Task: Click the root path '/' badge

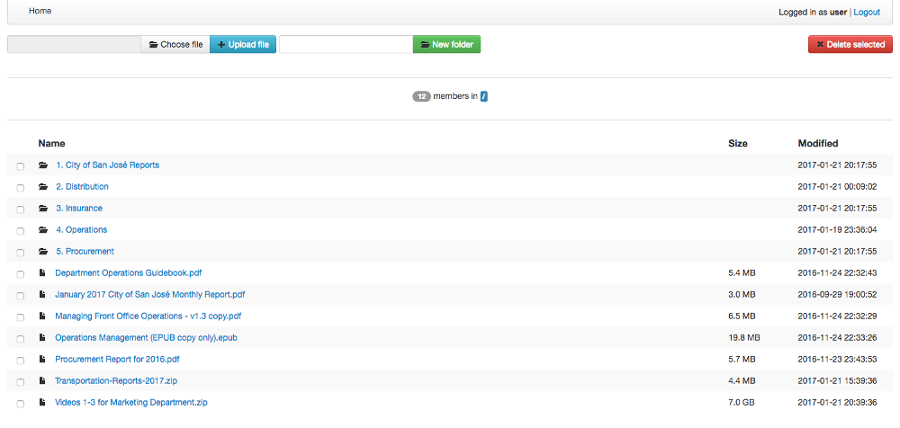Action: [484, 97]
